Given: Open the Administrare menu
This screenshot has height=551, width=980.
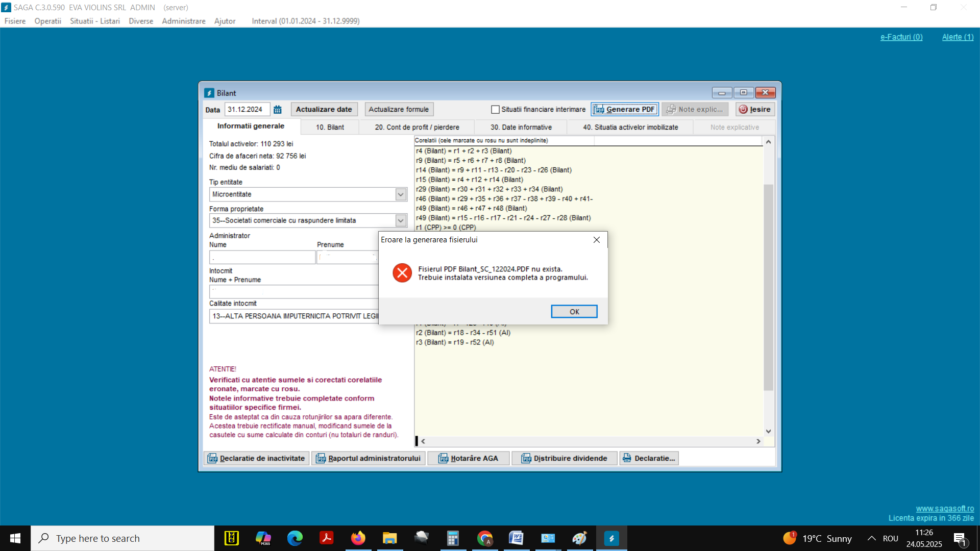Looking at the screenshot, I should (184, 21).
